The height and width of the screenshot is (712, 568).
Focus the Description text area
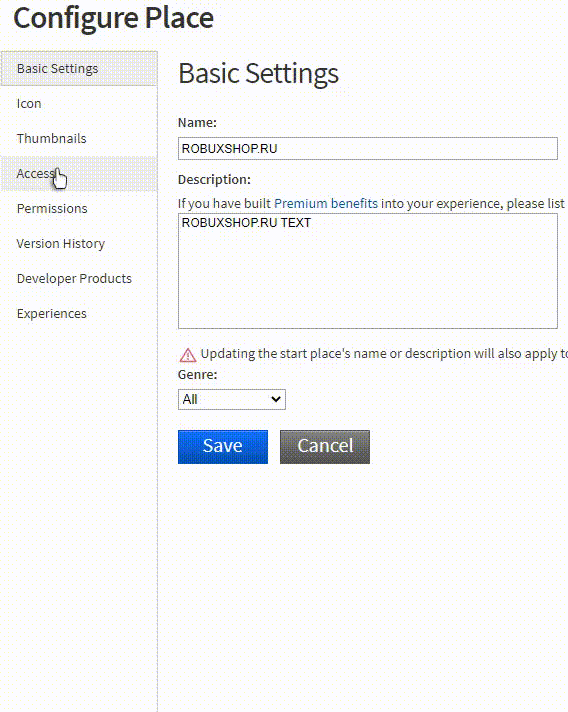tap(368, 271)
